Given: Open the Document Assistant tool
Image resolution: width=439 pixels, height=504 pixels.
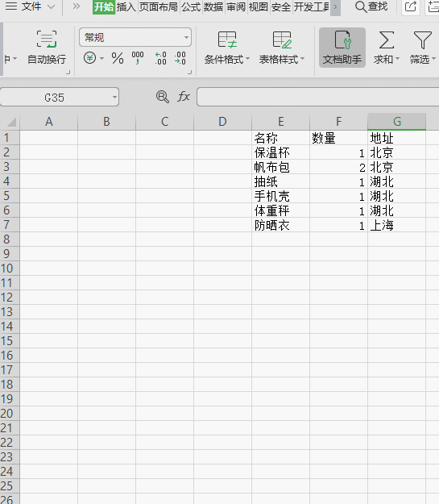Looking at the screenshot, I should coord(342,48).
